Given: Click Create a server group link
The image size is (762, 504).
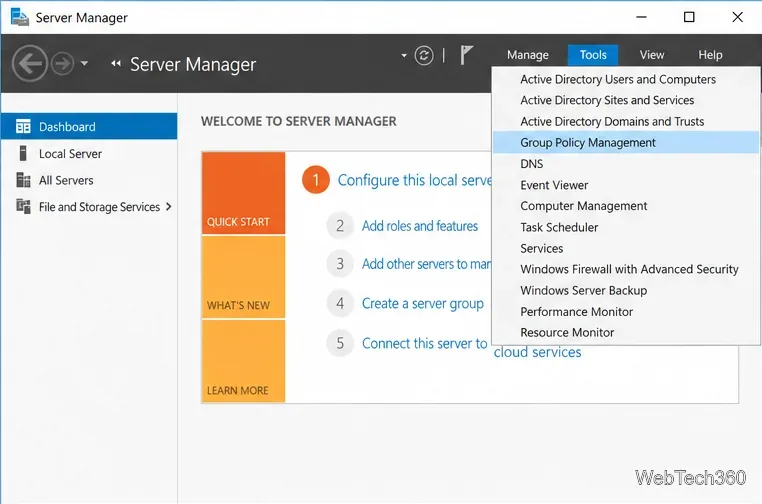Looking at the screenshot, I should click(x=423, y=304).
